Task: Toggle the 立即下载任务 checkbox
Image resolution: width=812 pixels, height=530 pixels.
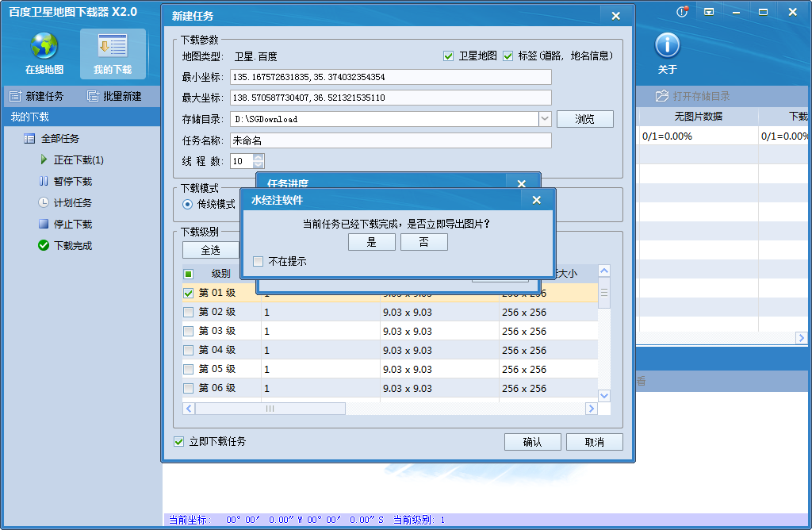Action: click(x=178, y=441)
